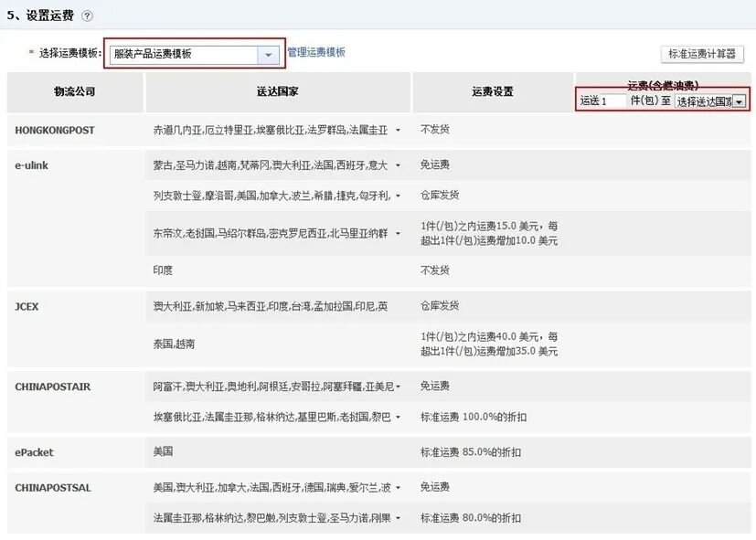Expand the CHINAPOSTSAL 法属圭亚那 discount row country list

(397, 516)
